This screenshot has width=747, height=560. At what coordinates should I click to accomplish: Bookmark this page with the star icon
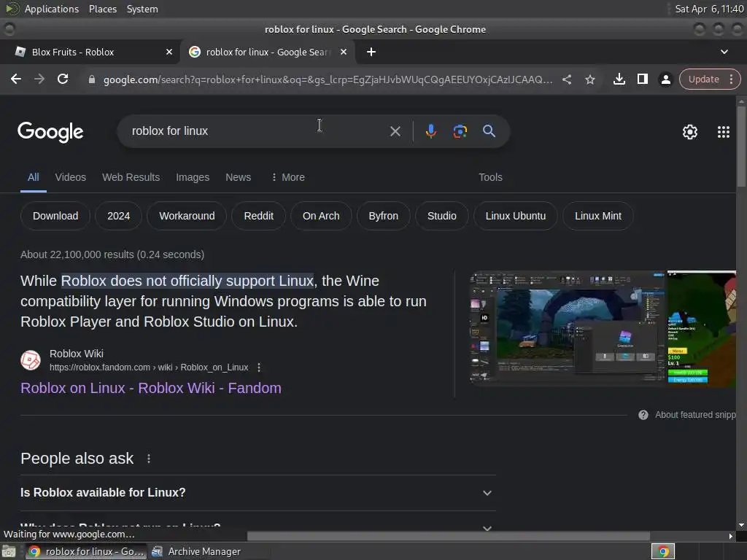589,79
